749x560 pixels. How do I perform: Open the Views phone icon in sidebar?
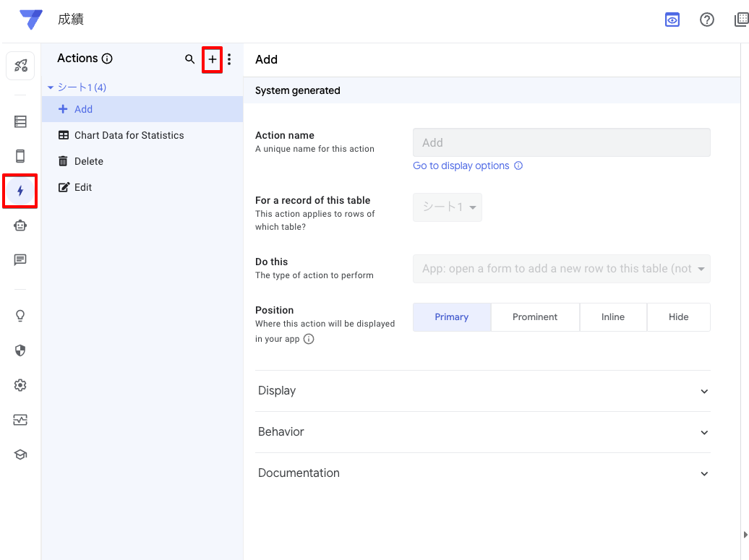pos(20,156)
